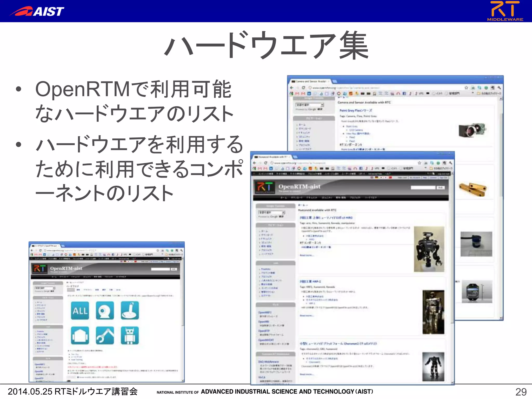
Task: Click the German flag icon in Humanoid window
Action: coord(376,177)
